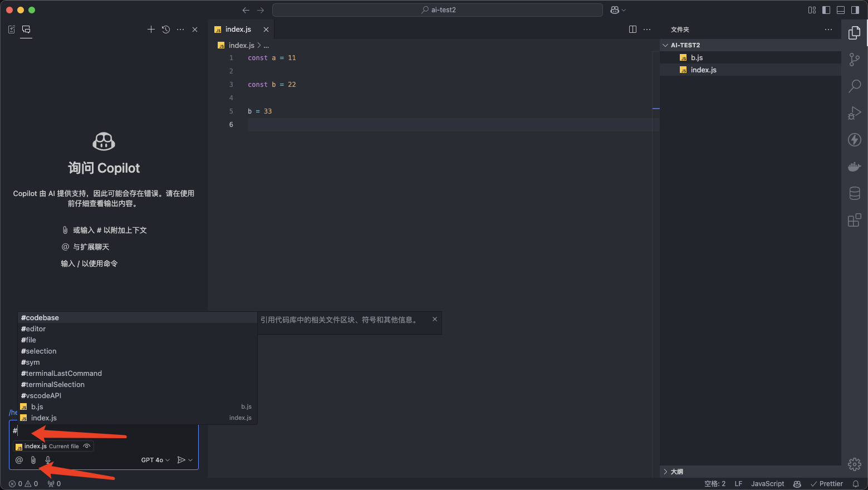Screen dimensions: 868x490
Task: Go forward with the title bar arrow
Action: click(261, 10)
